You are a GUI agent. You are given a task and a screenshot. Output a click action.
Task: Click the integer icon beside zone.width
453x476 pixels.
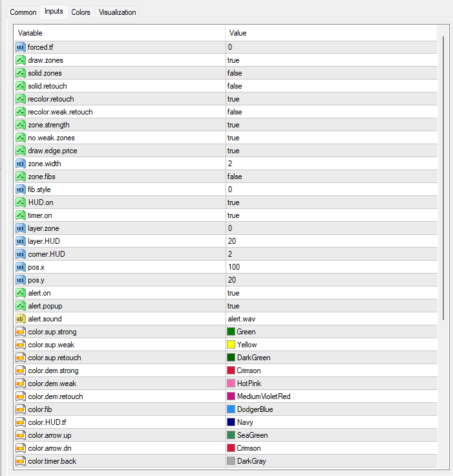20,164
